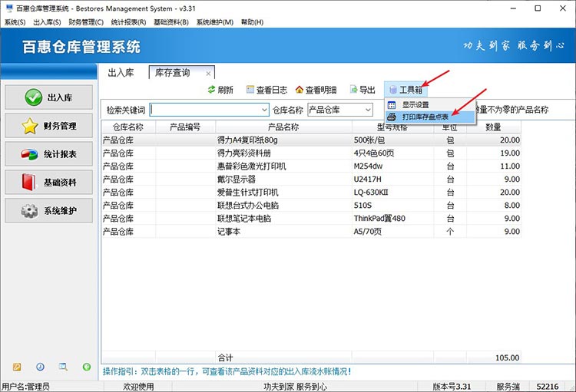Click the 刷新 refresh toolbar button
Screen dimensions: 576x392
click(x=220, y=90)
